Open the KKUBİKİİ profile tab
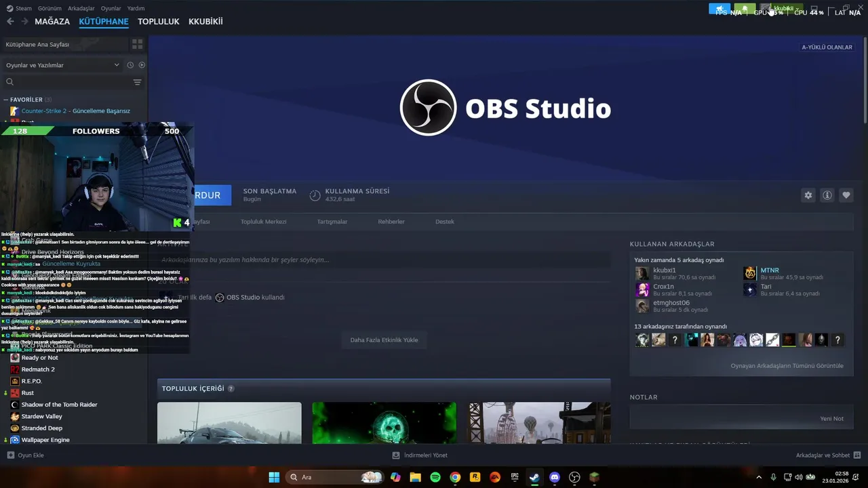 pyautogui.click(x=205, y=22)
